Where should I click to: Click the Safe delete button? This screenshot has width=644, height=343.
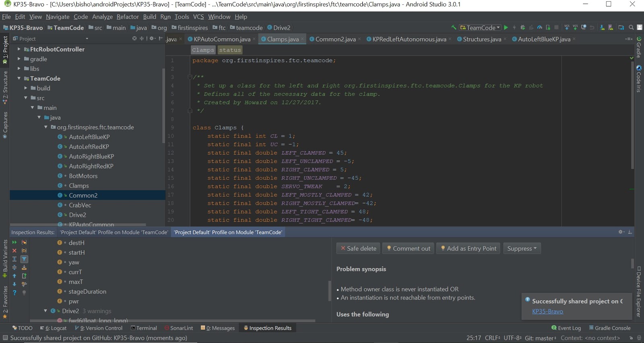point(358,248)
